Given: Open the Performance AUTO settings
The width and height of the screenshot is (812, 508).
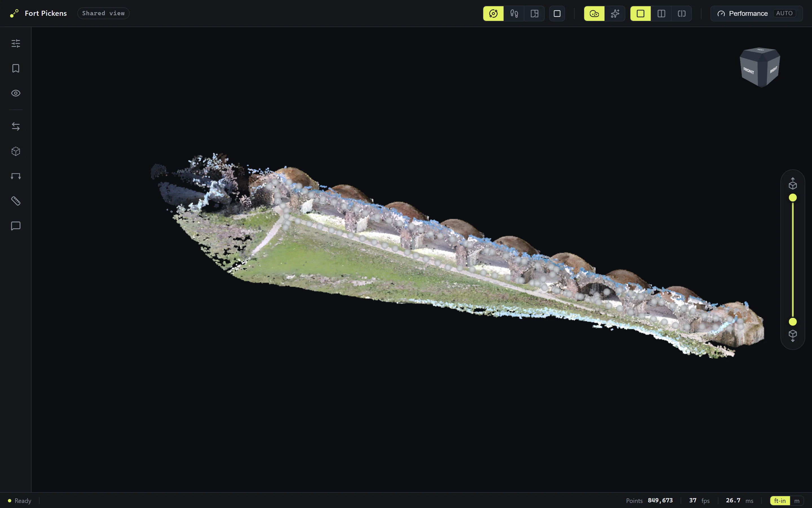Looking at the screenshot, I should tap(757, 14).
